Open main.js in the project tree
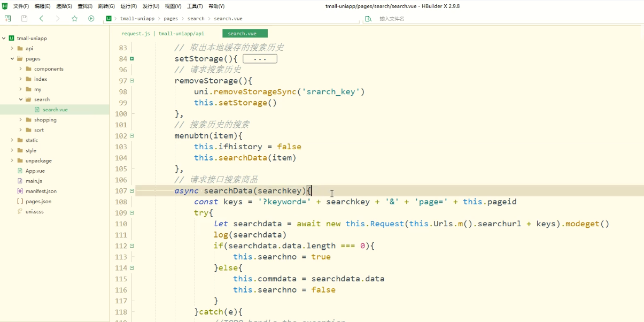 point(34,181)
